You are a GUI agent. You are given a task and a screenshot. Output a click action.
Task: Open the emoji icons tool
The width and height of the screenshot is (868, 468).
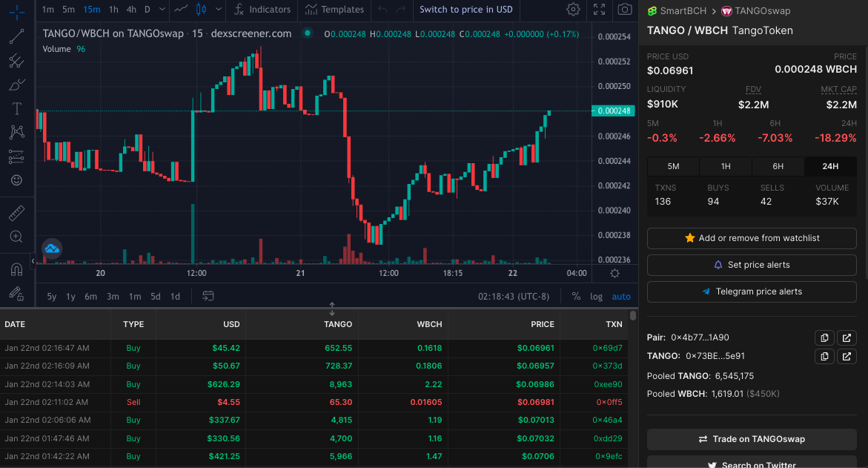click(x=16, y=180)
